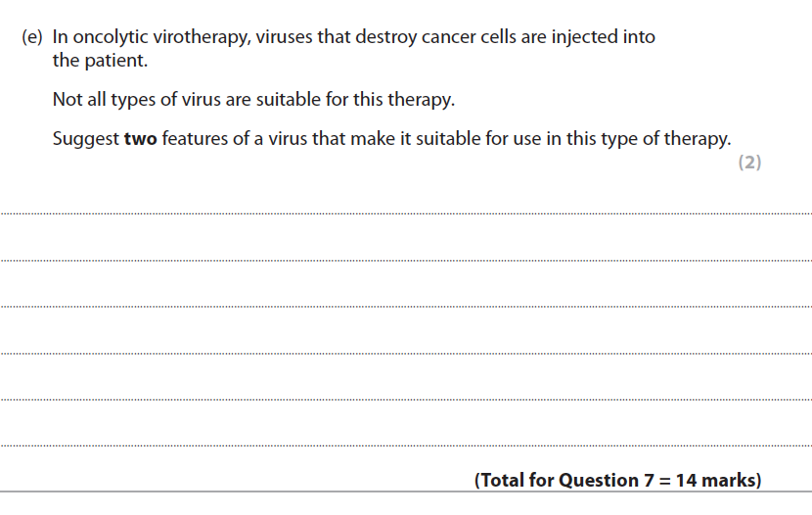Click the solid rule below the total
The height and width of the screenshot is (515, 812).
[x=406, y=492]
